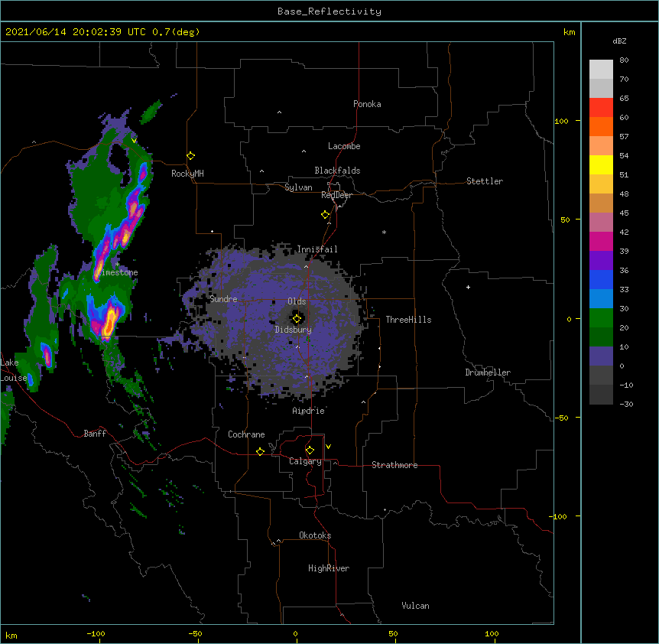Click the Sundre label
Viewport: 659px width, 644px height.
coord(223,299)
